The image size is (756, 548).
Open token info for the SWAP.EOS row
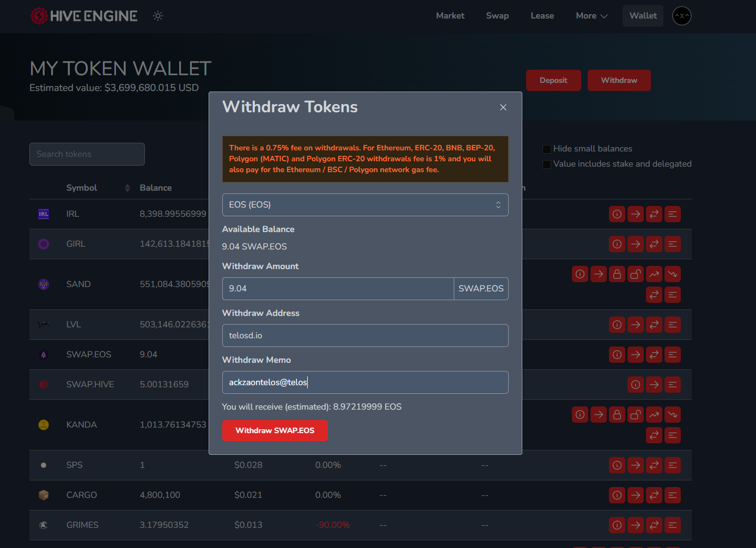(x=617, y=355)
